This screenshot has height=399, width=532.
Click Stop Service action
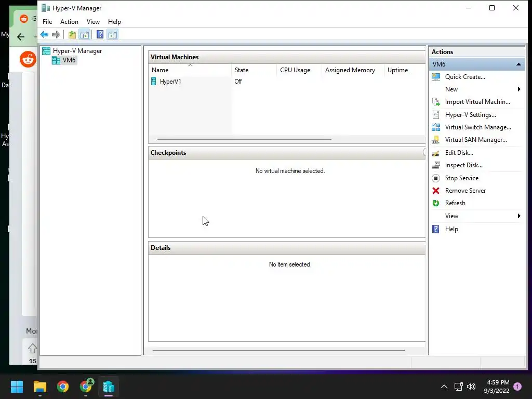point(461,178)
